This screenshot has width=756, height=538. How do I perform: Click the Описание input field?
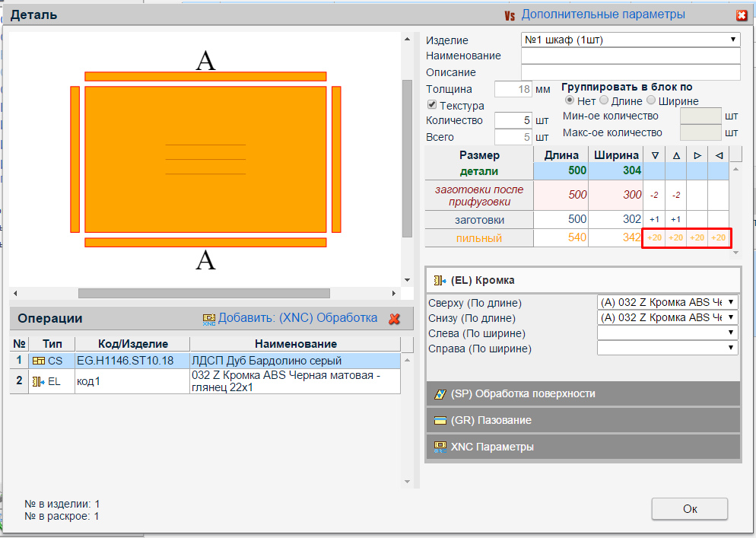point(631,72)
